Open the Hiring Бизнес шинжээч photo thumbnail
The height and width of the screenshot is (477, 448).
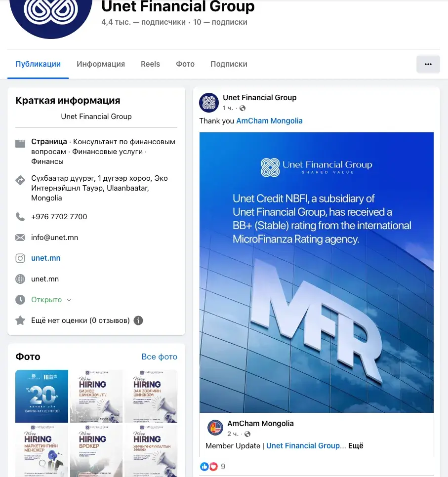point(96,396)
